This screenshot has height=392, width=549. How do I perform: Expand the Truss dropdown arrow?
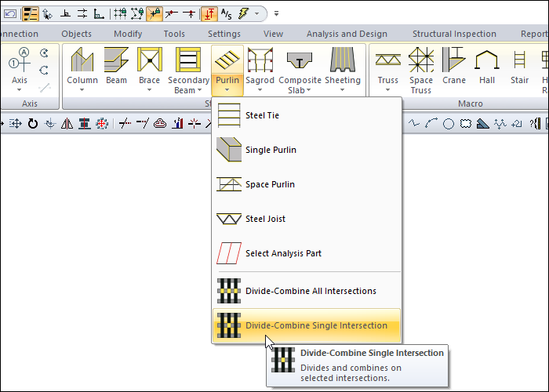388,90
